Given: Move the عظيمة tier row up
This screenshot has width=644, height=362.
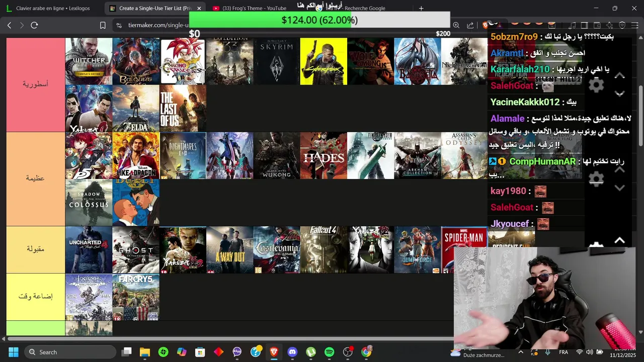Looking at the screenshot, I should tap(620, 169).
